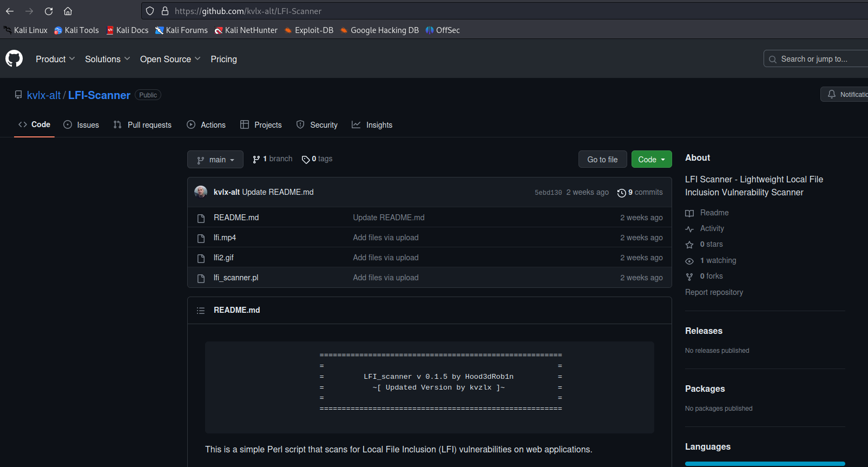Click the watching eye icon
868x467 pixels.
[689, 261]
